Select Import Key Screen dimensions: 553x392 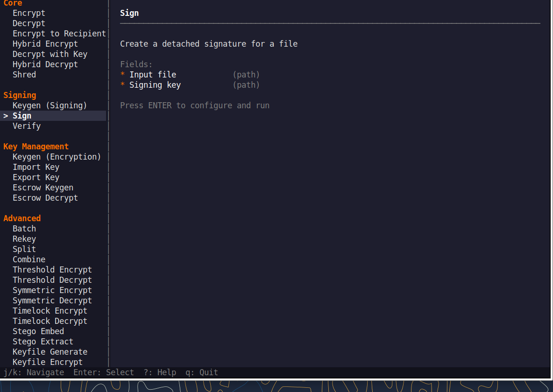(x=36, y=167)
